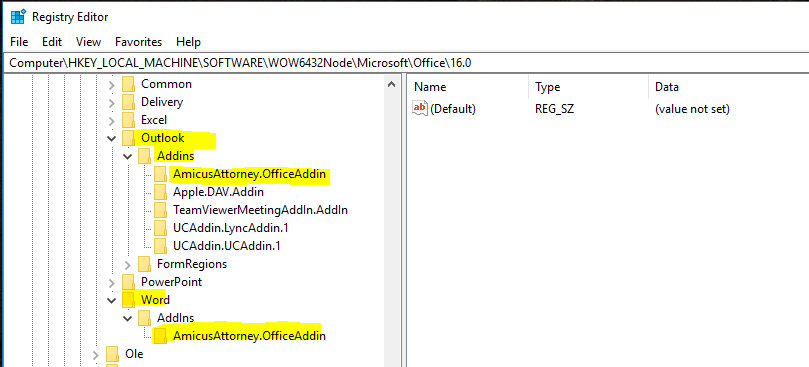Open the View menu
The image size is (809, 367).
click(88, 42)
